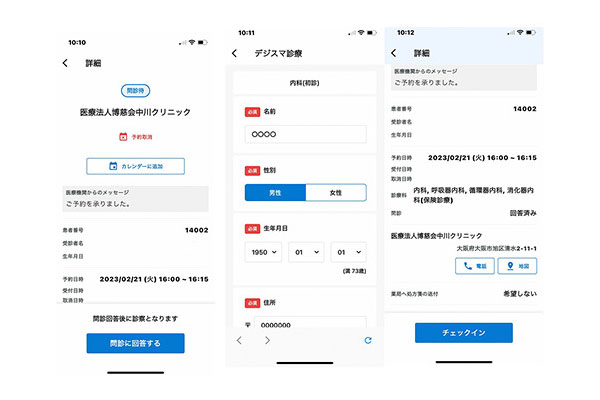Select 男性 for gender
Image resolution: width=600 pixels, height=400 pixels.
pyautogui.click(x=275, y=193)
